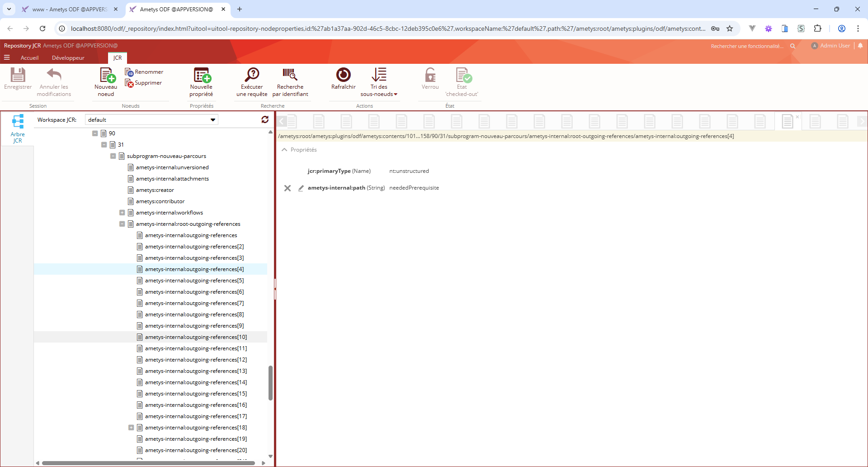Open the Accueil ribbon tab
The width and height of the screenshot is (868, 467).
click(x=29, y=58)
